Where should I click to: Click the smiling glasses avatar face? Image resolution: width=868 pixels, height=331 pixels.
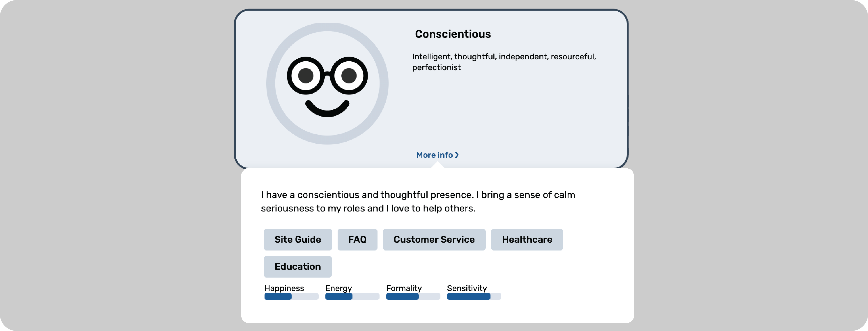[327, 84]
